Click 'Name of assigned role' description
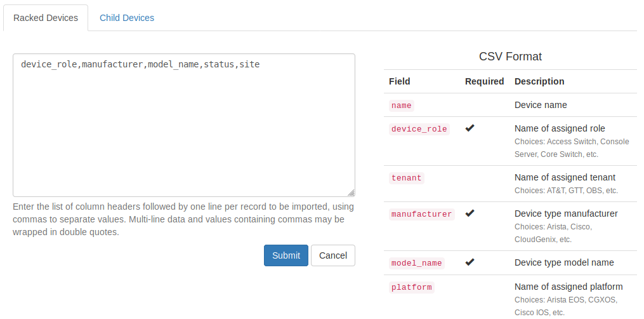 point(560,128)
